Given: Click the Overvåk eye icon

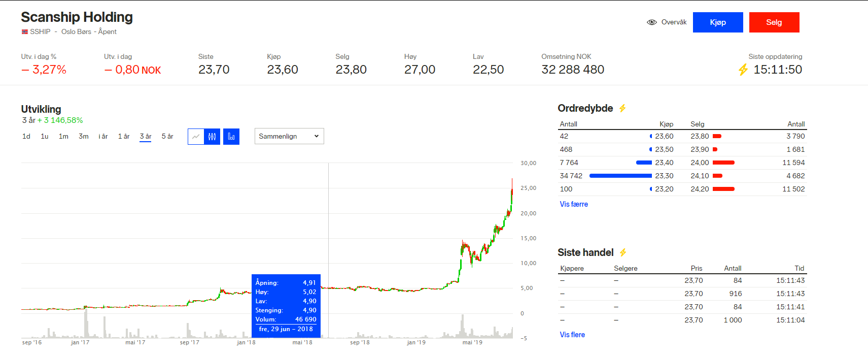Looking at the screenshot, I should (x=652, y=22).
